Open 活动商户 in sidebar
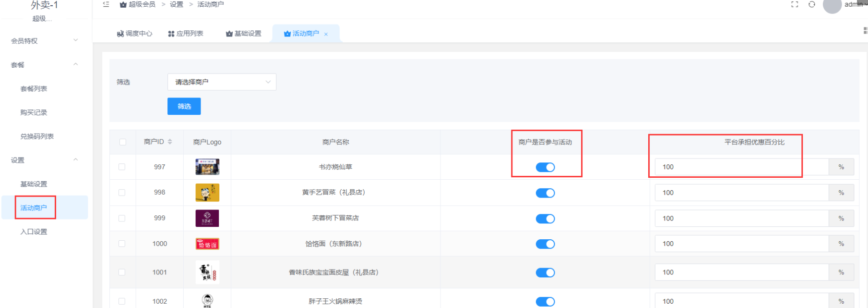This screenshot has height=308, width=868. [34, 208]
